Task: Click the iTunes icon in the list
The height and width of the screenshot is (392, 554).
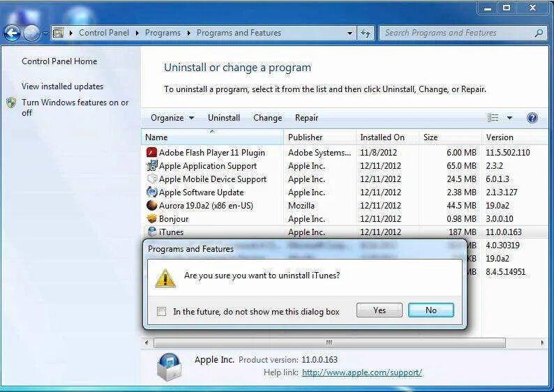Action: pos(151,232)
